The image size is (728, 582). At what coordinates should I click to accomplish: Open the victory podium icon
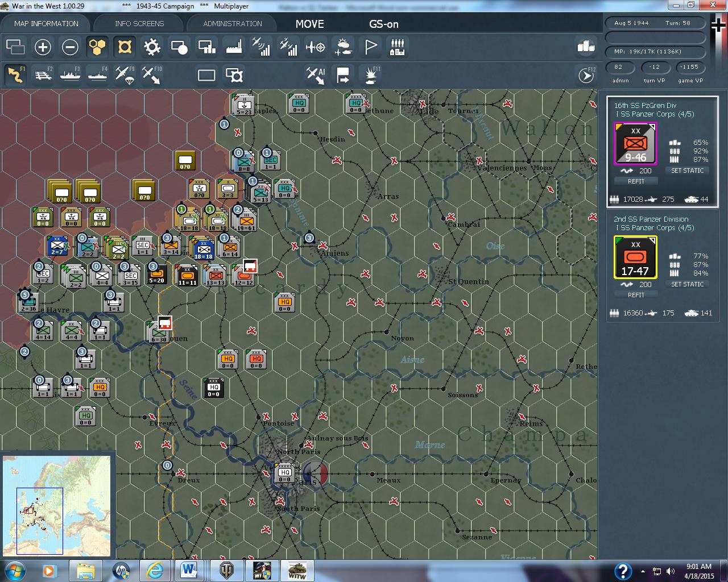[x=585, y=47]
